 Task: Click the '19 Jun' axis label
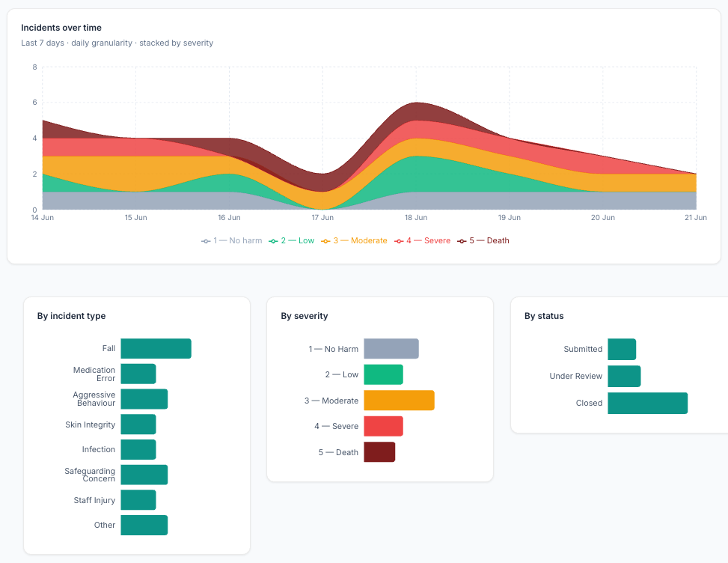[x=510, y=217]
